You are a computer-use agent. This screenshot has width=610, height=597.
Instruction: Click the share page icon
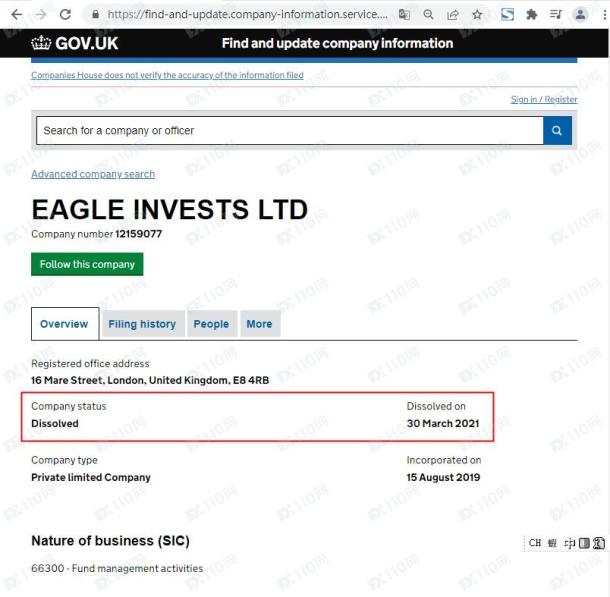pyautogui.click(x=453, y=15)
